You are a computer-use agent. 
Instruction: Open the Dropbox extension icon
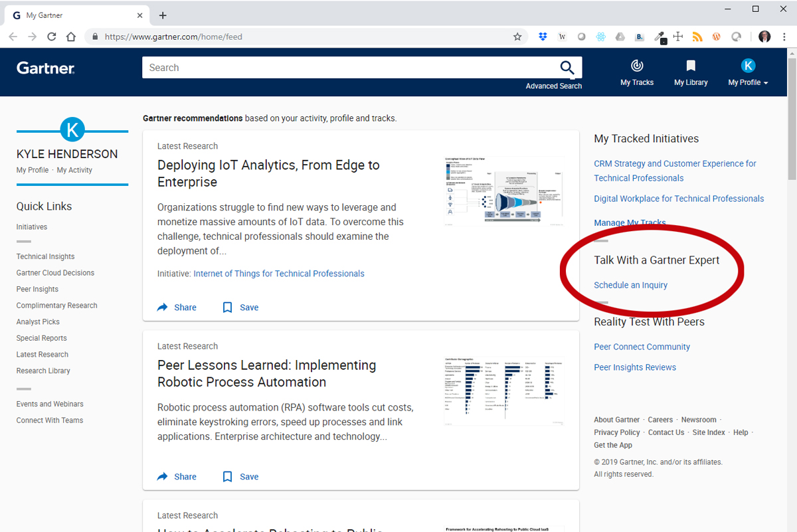(x=543, y=36)
